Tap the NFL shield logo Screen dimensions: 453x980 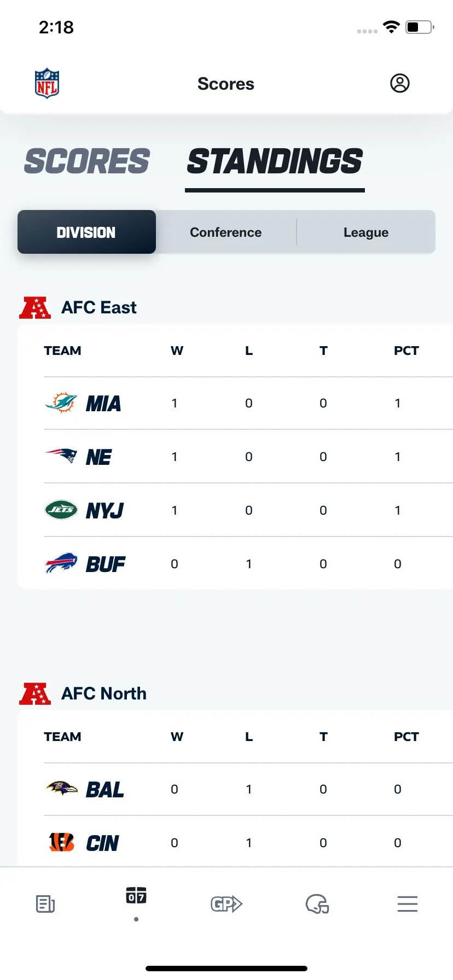point(47,84)
